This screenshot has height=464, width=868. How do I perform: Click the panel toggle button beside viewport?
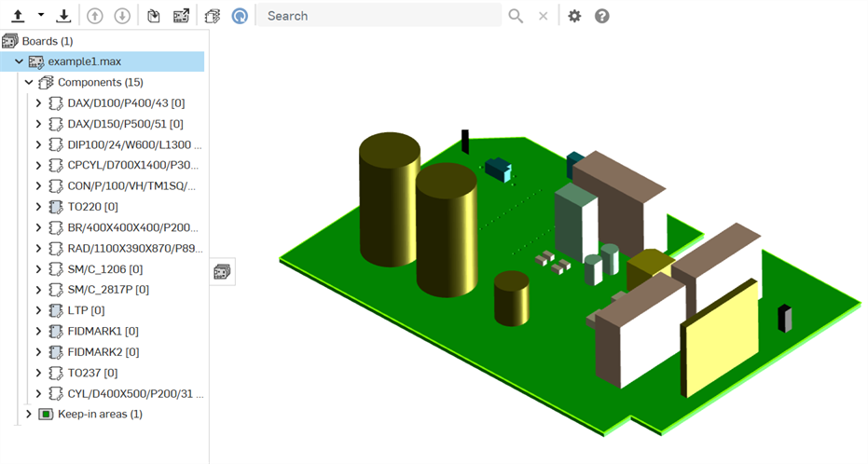pos(223,271)
